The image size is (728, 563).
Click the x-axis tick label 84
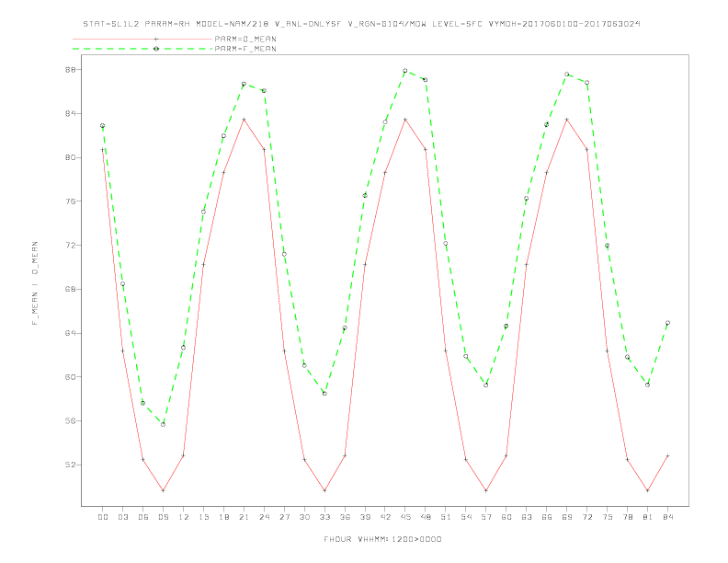(x=667, y=517)
